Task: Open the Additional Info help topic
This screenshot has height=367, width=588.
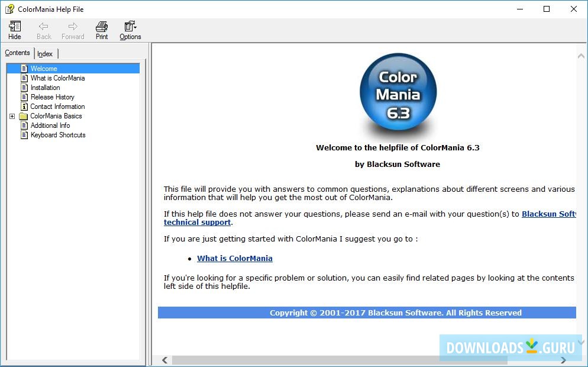Action: (x=51, y=125)
